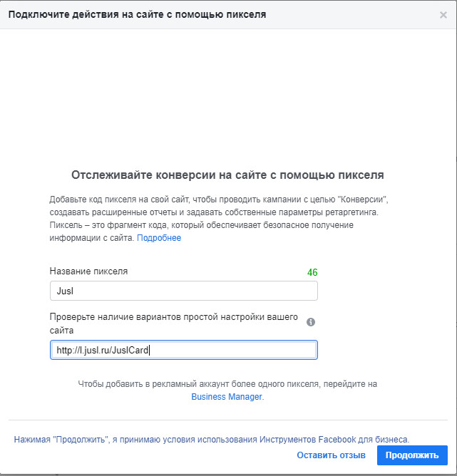Click the "Оставить отзыв" button
The image size is (457, 476).
pyautogui.click(x=331, y=455)
